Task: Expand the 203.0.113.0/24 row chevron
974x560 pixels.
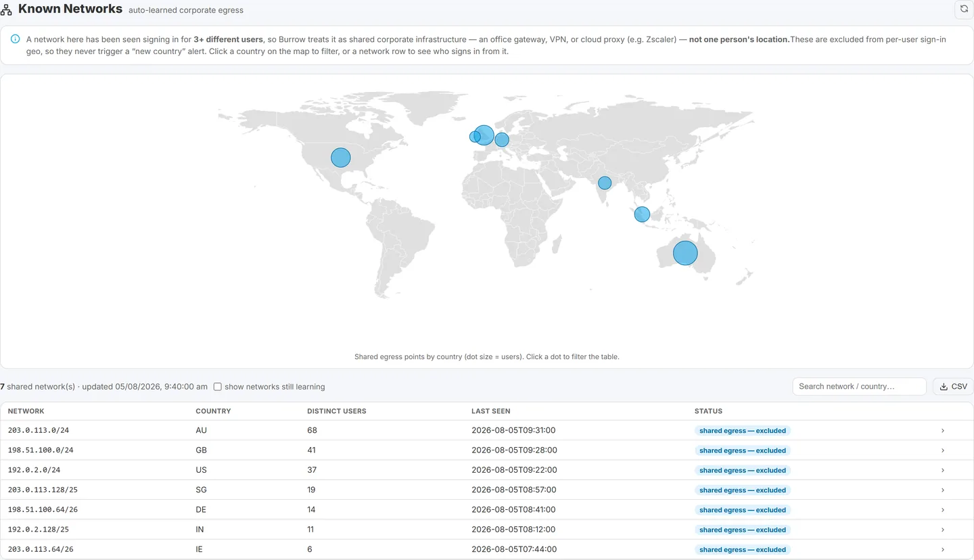Action: 943,430
